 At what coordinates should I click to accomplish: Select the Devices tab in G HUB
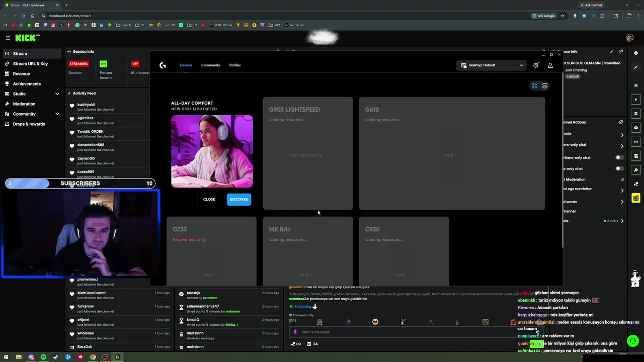[186, 65]
